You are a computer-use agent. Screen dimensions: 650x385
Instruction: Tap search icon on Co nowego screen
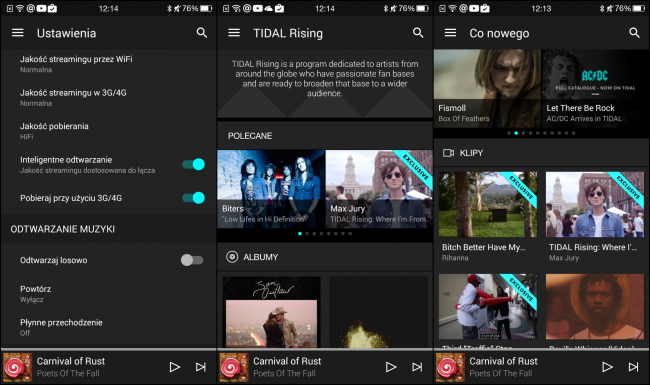coord(635,33)
